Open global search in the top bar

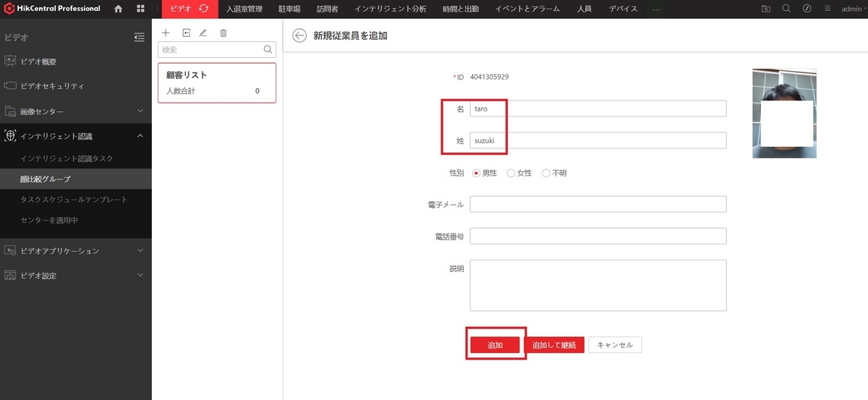point(786,9)
